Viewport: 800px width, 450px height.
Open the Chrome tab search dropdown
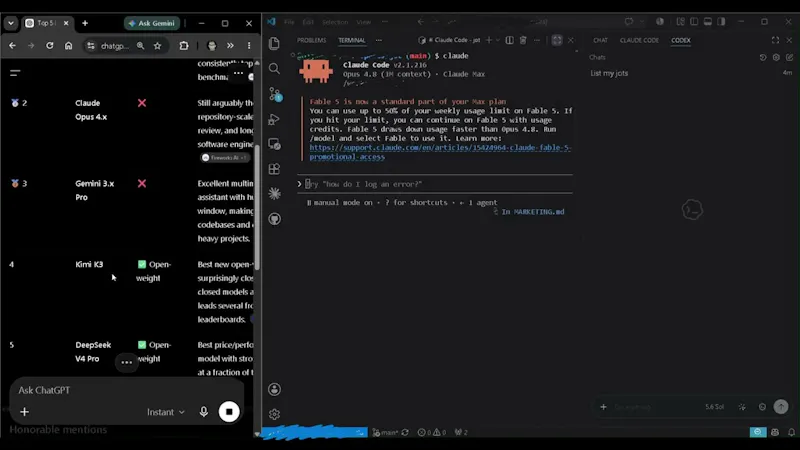pos(11,23)
